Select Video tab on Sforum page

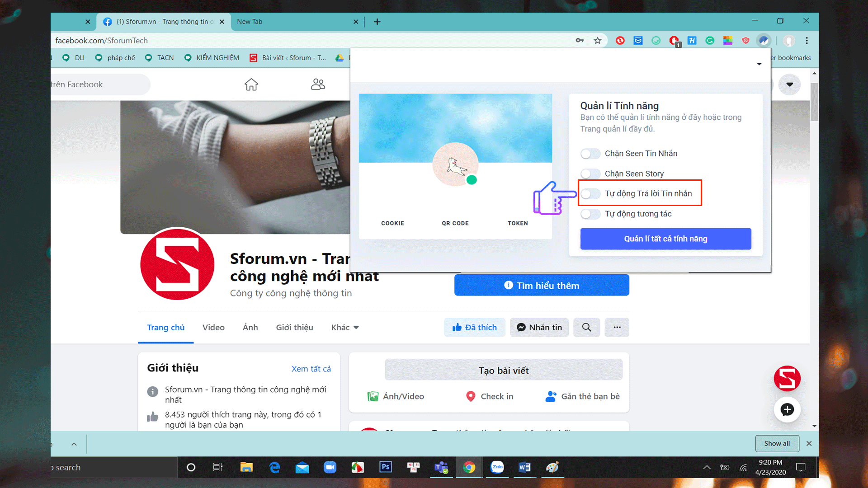pyautogui.click(x=213, y=327)
